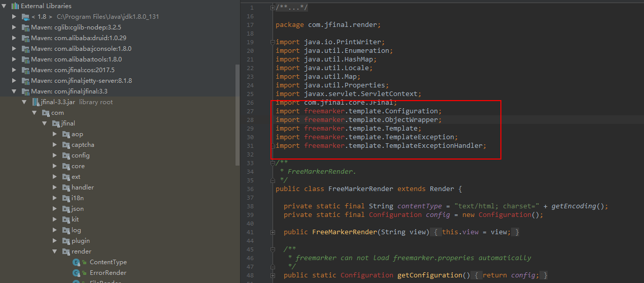Click the json package folder icon
This screenshot has height=283, width=644.
pyautogui.click(x=66, y=209)
